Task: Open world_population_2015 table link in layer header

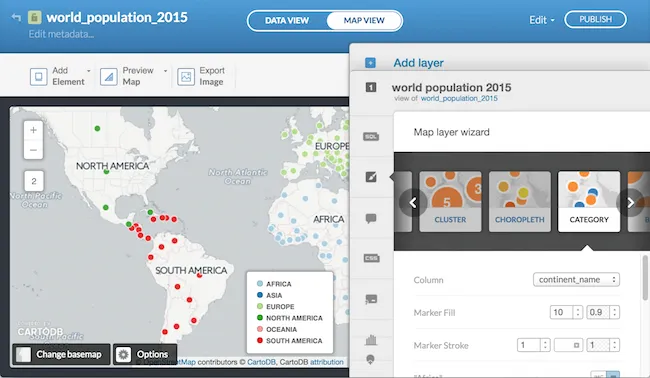Action: click(x=459, y=98)
